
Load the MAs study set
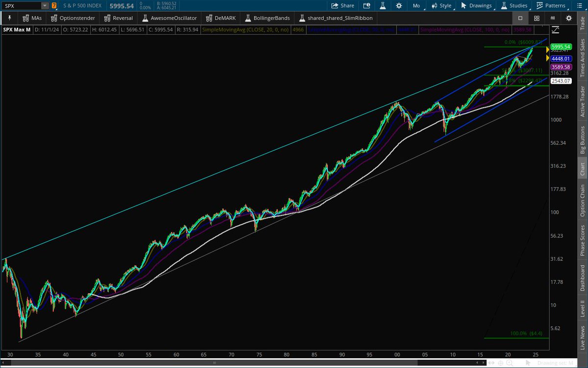(x=32, y=18)
